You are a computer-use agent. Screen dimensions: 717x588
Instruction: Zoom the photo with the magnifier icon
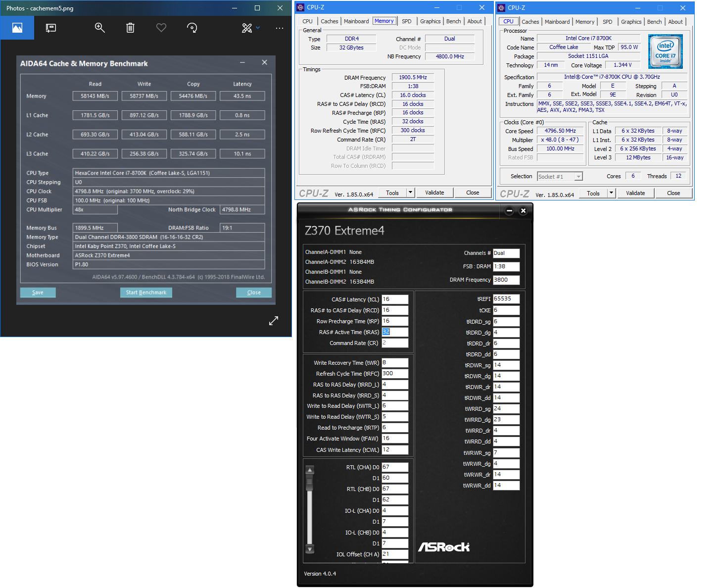point(100,28)
